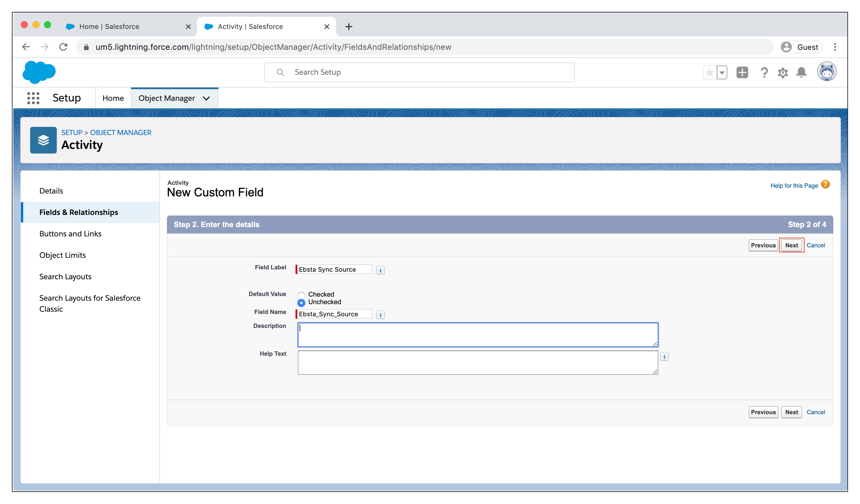This screenshot has height=504, width=860.
Task: Click the Field Label info icon
Action: [380, 270]
